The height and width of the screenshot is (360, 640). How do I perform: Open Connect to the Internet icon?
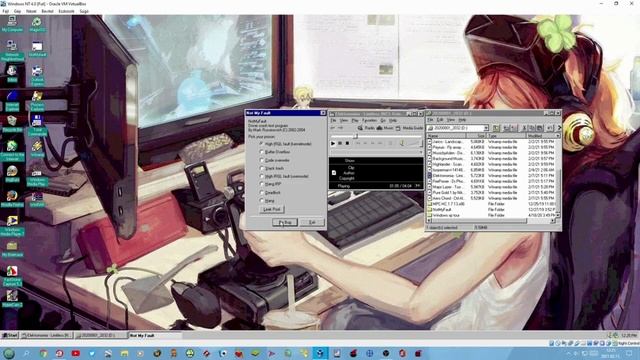[12, 151]
